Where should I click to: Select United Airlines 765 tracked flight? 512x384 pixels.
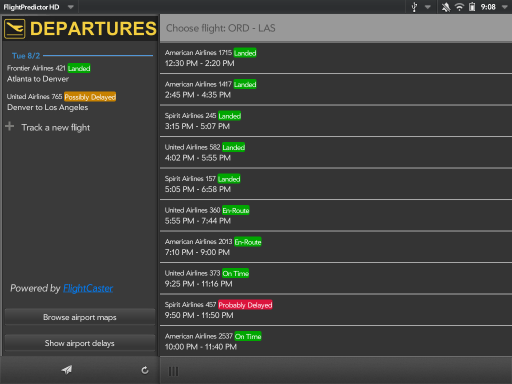point(80,102)
